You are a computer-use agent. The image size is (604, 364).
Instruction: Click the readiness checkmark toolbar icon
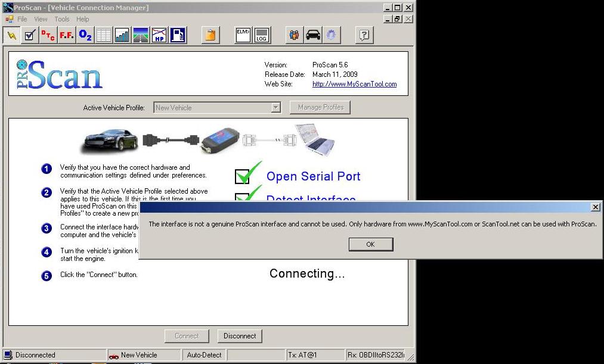pos(30,35)
